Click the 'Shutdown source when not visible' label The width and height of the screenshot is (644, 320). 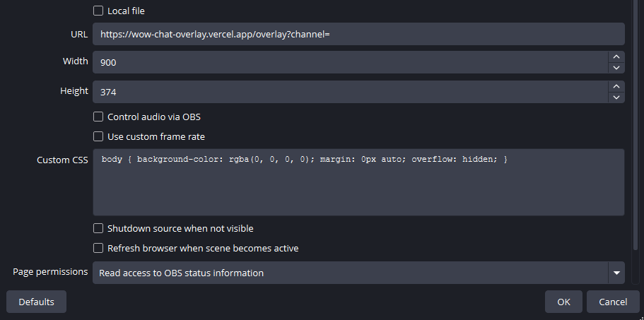180,228
